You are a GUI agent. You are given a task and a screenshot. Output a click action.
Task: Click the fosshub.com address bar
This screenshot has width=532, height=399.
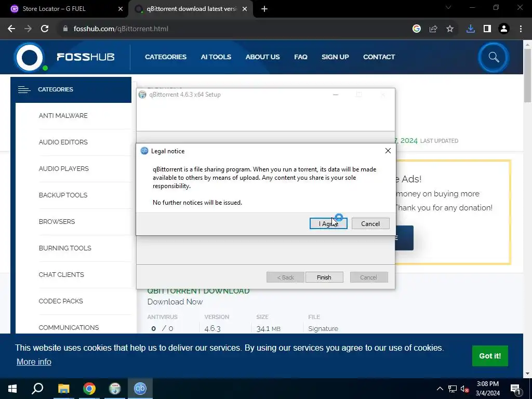[x=234, y=29]
